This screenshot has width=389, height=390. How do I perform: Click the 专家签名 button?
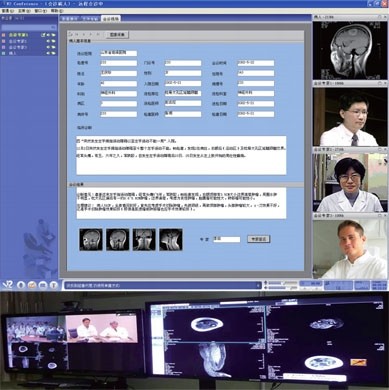(x=259, y=239)
